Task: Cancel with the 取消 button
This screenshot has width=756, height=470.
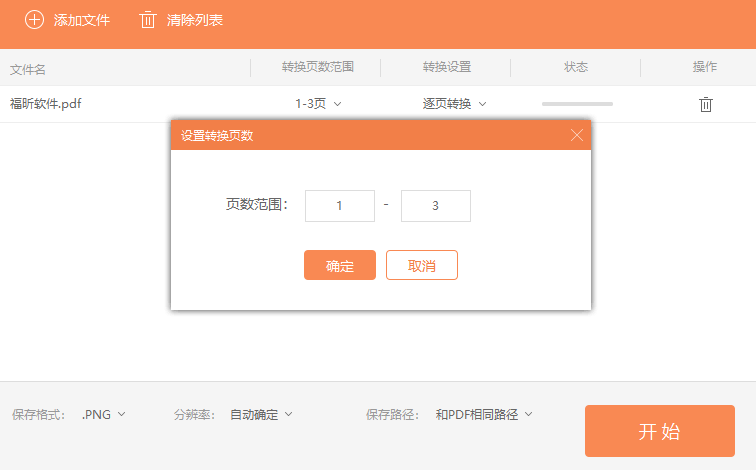Action: click(x=421, y=265)
